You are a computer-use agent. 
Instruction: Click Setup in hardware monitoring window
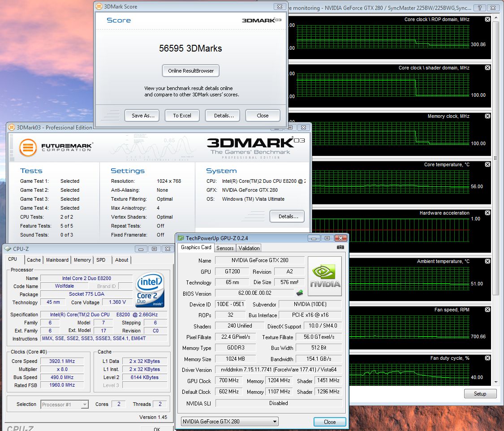[x=480, y=394]
